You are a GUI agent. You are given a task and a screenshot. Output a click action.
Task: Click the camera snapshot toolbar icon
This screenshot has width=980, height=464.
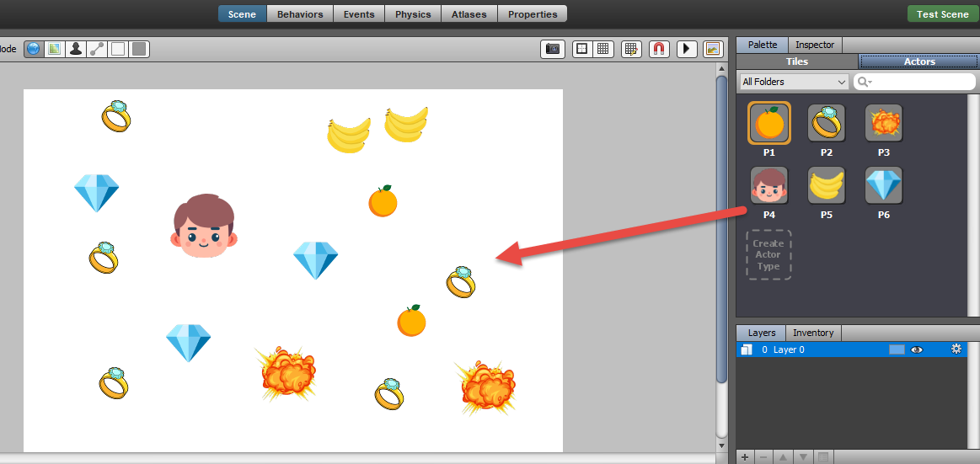click(553, 49)
